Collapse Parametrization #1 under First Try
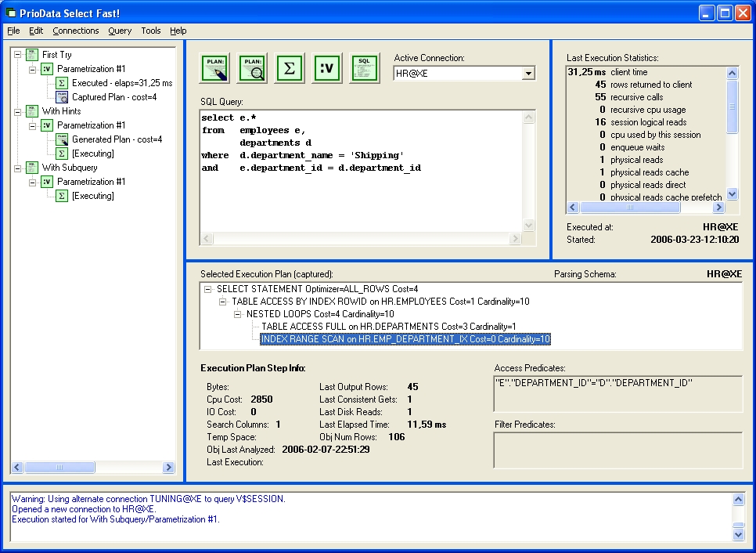756x553 pixels. pyautogui.click(x=32, y=69)
